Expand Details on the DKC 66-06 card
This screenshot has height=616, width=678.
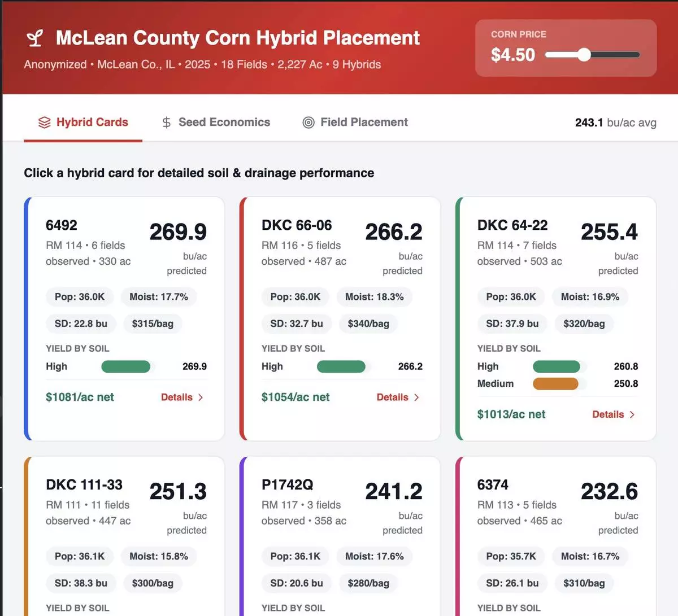pyautogui.click(x=392, y=397)
